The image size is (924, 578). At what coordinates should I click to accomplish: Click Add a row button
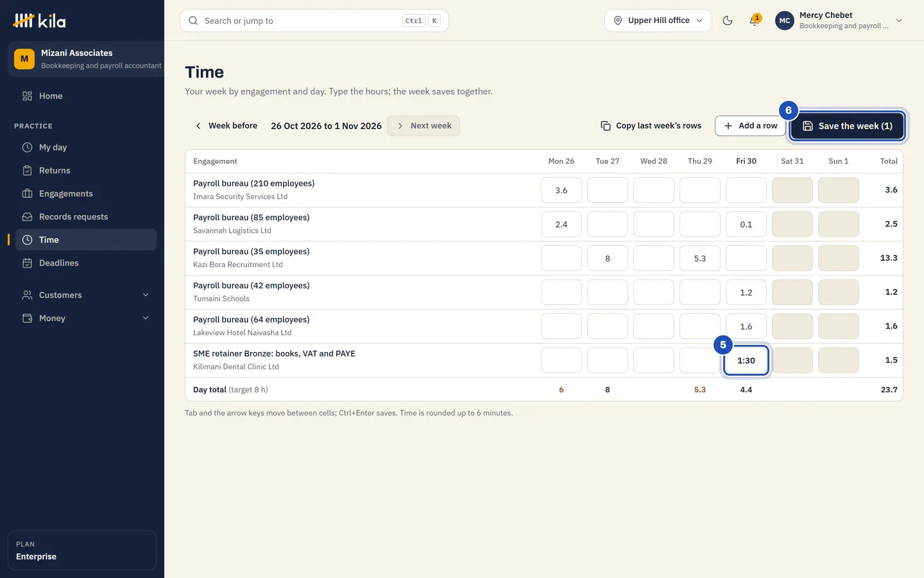click(x=750, y=126)
